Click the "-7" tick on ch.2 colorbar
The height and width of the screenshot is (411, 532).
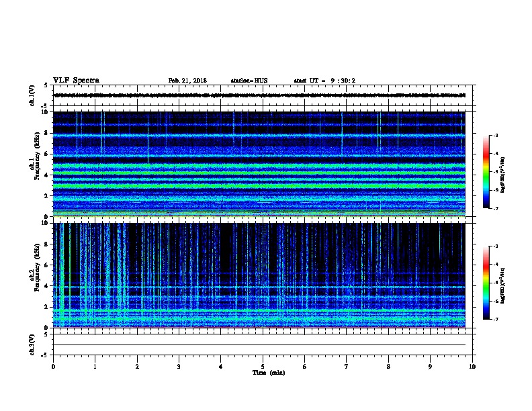click(x=496, y=320)
